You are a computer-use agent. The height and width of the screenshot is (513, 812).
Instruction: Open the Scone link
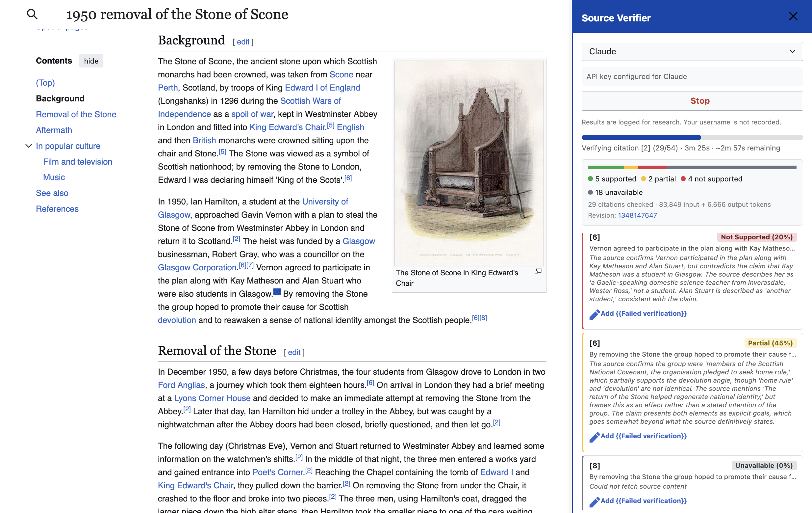[341, 75]
